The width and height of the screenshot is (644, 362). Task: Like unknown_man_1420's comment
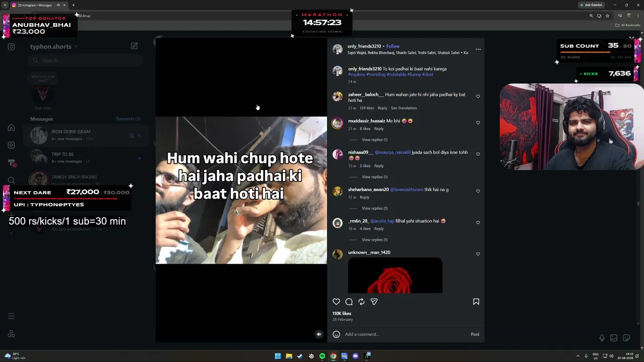(x=478, y=254)
